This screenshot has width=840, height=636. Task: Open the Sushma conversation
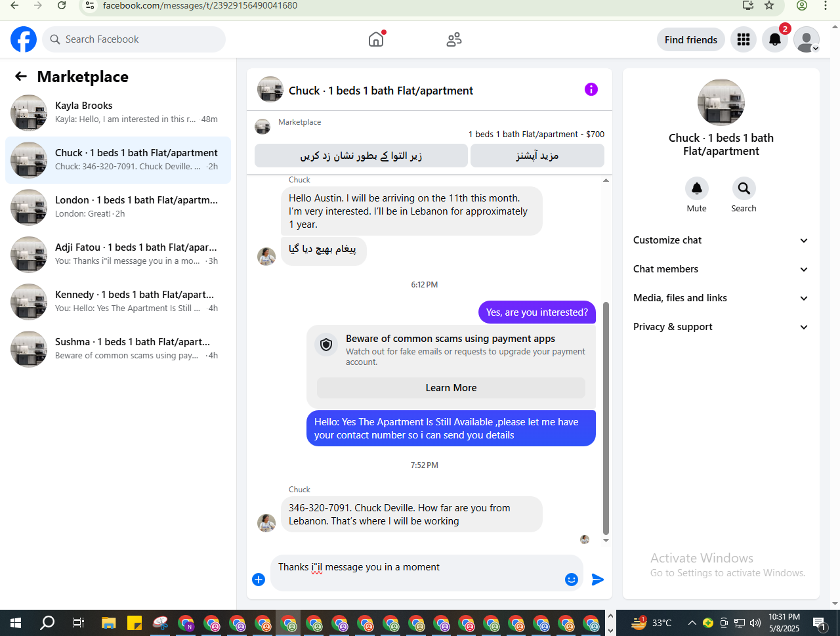[118, 349]
